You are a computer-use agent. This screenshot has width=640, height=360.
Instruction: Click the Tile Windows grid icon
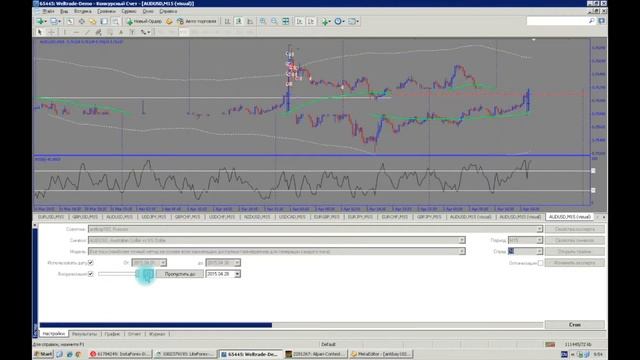286,21
